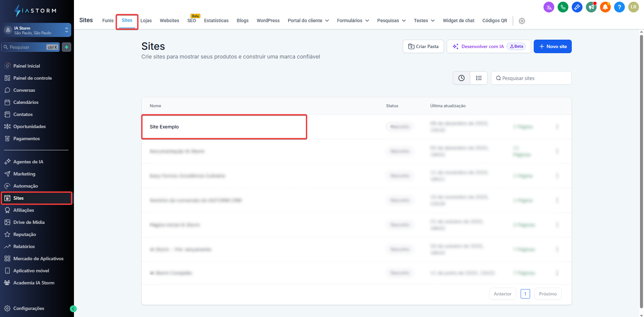Image resolution: width=644 pixels, height=317 pixels.
Task: Click the purple language translate icon
Action: point(549,7)
